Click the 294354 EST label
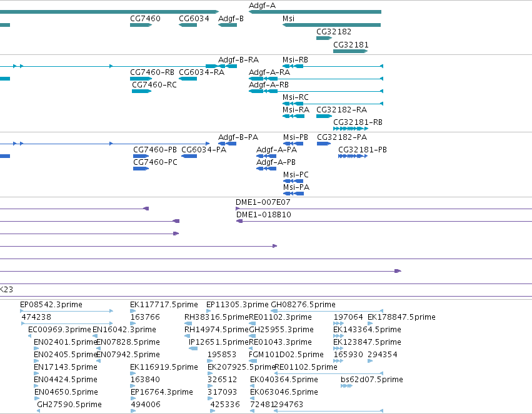This screenshot has width=532, height=414. [x=383, y=355]
